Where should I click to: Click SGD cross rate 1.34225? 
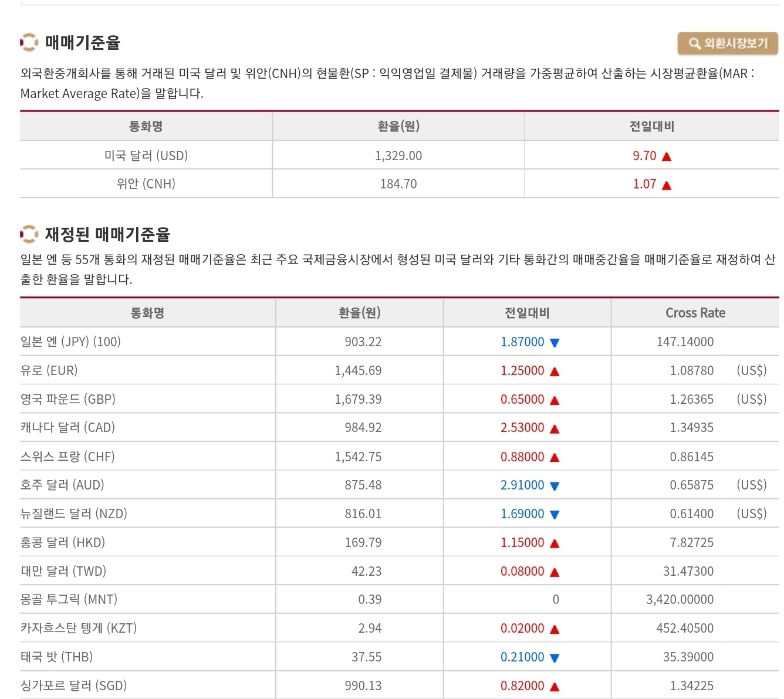point(692,686)
